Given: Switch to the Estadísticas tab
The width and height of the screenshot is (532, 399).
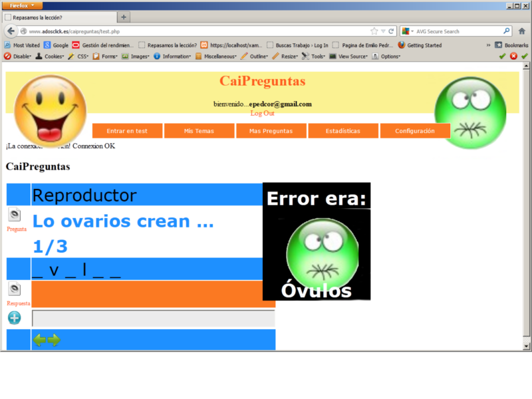Looking at the screenshot, I should click(x=343, y=131).
